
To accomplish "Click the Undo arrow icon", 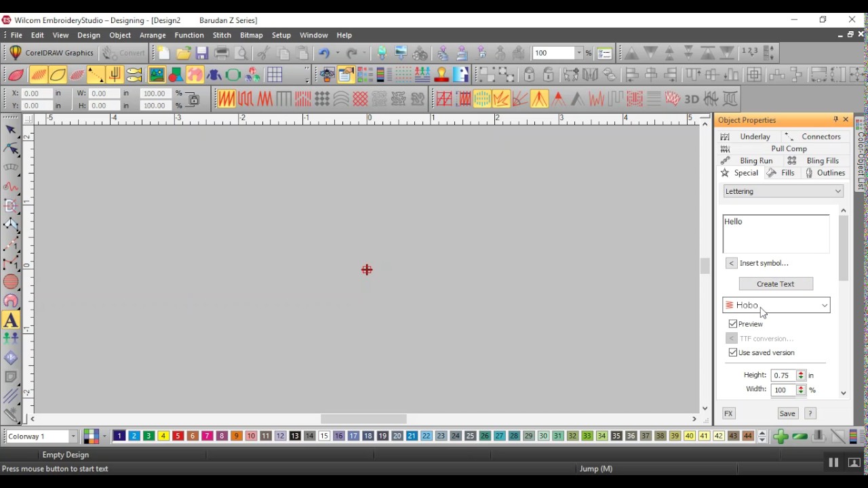I will click(x=324, y=53).
